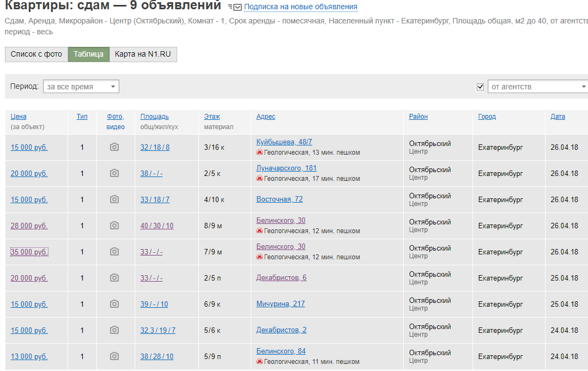The image size is (588, 371).
Task: Switch to 'Список с фото' tab
Action: pyautogui.click(x=37, y=54)
